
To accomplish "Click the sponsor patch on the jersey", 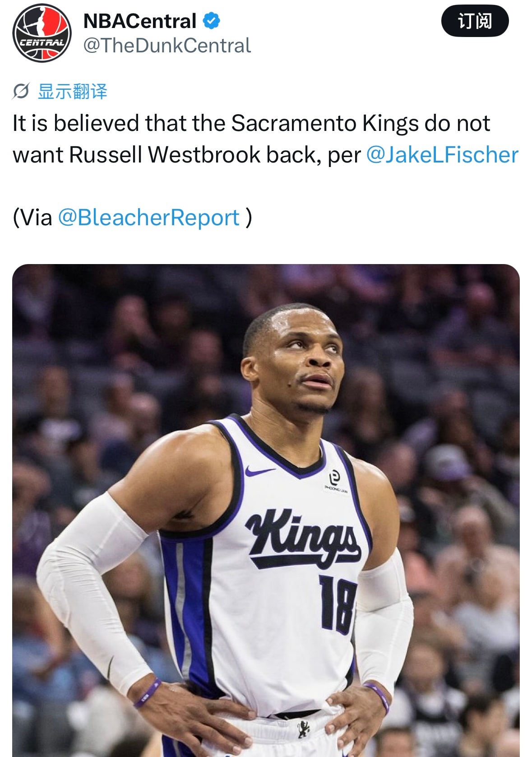I will 335,482.
